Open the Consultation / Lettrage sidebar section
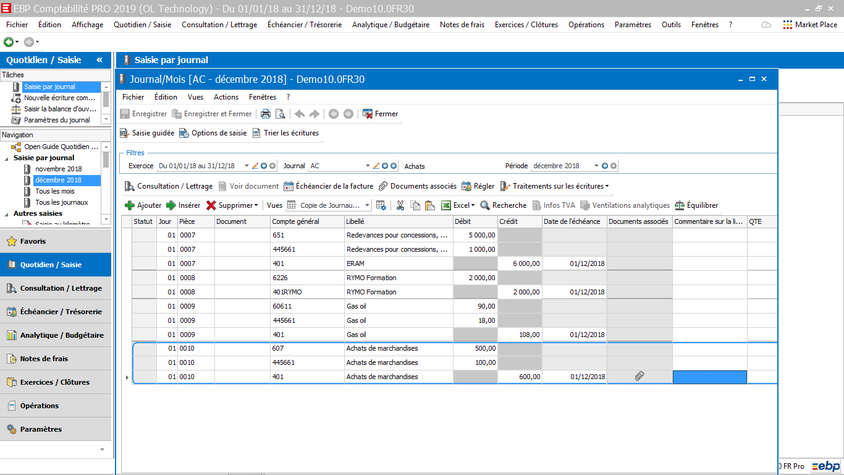This screenshot has width=844, height=475. [x=55, y=288]
